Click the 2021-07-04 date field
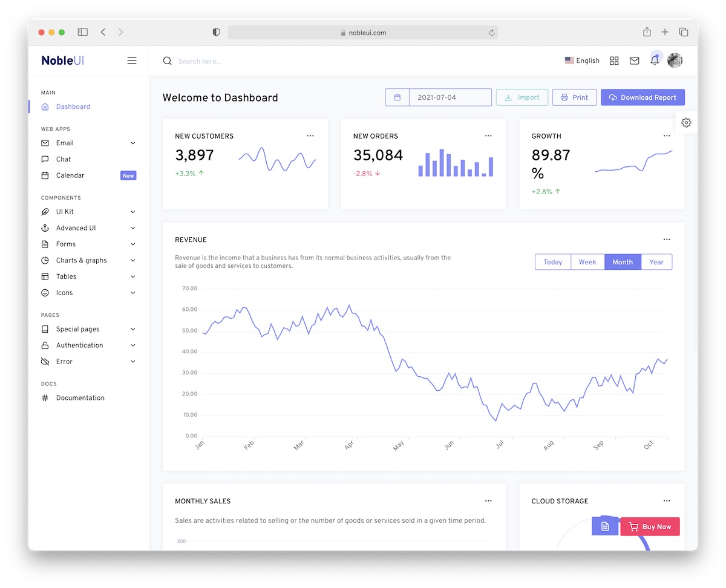Screen dimensions: 726x588 (450, 97)
